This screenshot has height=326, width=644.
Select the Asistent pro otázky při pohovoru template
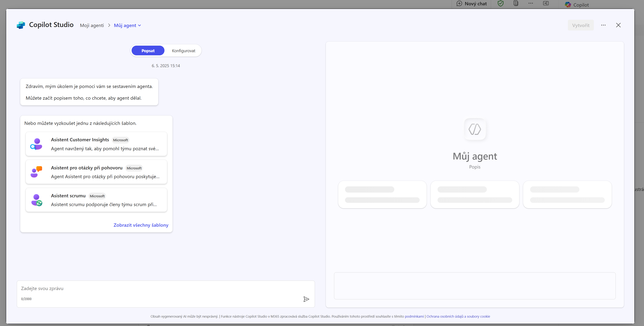tap(96, 172)
